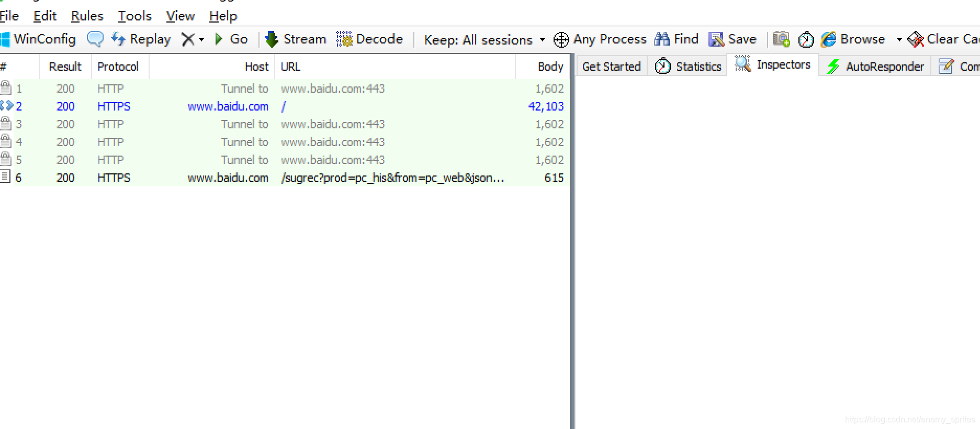The image size is (980, 429).
Task: Click body size 615 in session 6
Action: pos(554,178)
